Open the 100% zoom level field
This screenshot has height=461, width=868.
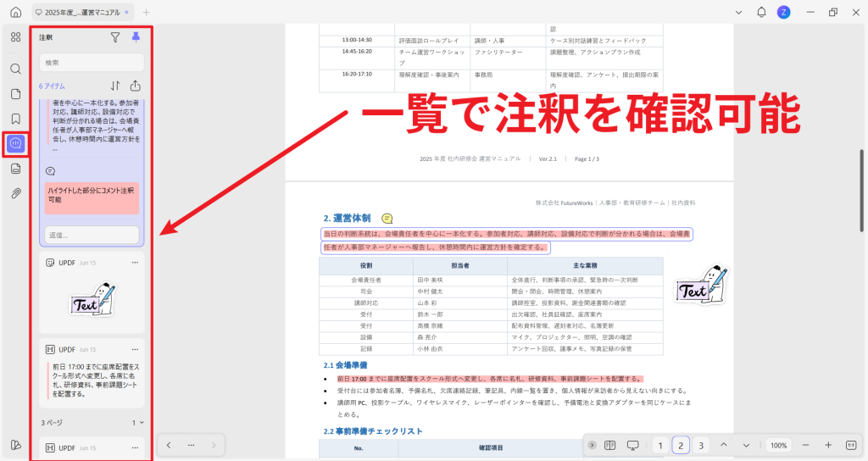pos(778,446)
